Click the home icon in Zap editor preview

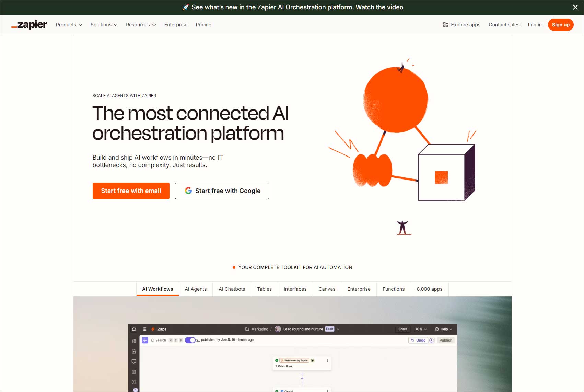click(x=134, y=329)
